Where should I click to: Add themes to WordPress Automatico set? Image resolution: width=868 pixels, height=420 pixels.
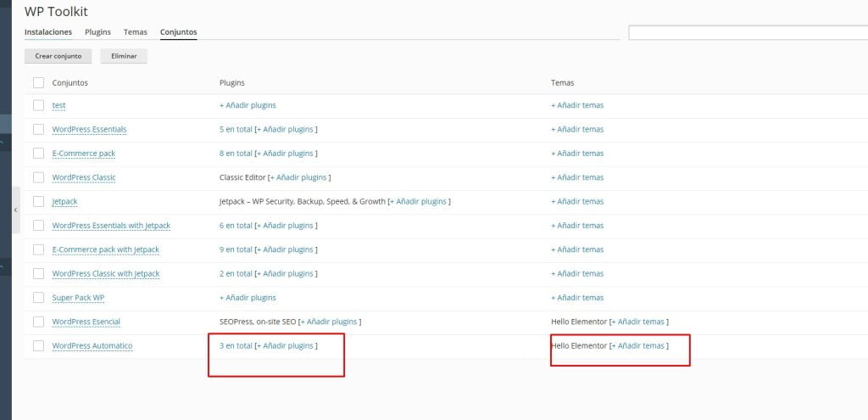[637, 345]
